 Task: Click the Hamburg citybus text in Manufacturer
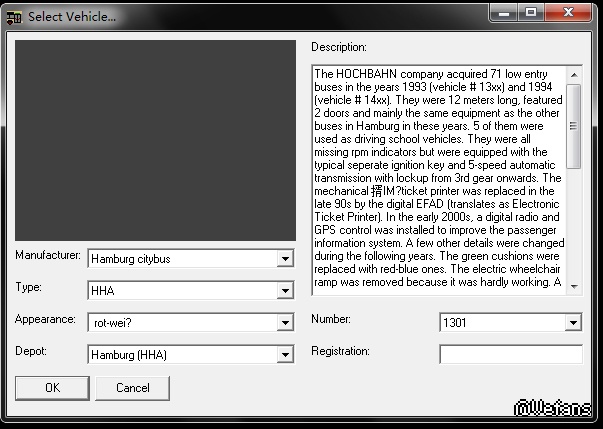click(x=130, y=259)
